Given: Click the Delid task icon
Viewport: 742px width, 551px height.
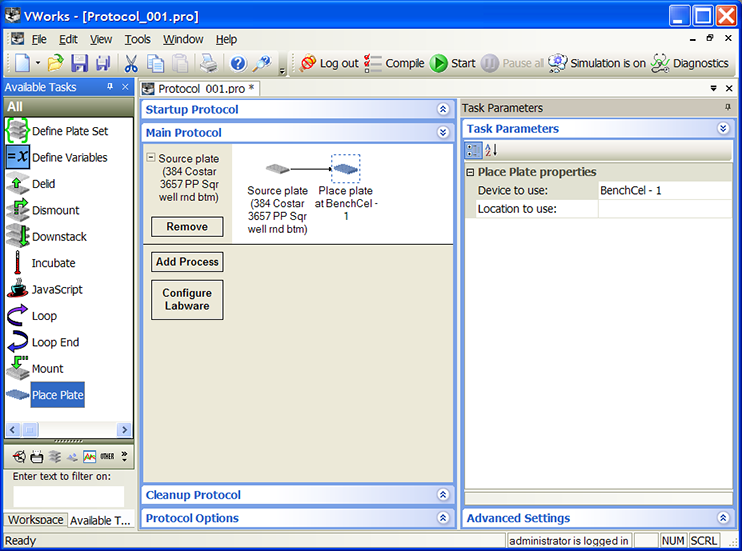Looking at the screenshot, I should pos(18,184).
